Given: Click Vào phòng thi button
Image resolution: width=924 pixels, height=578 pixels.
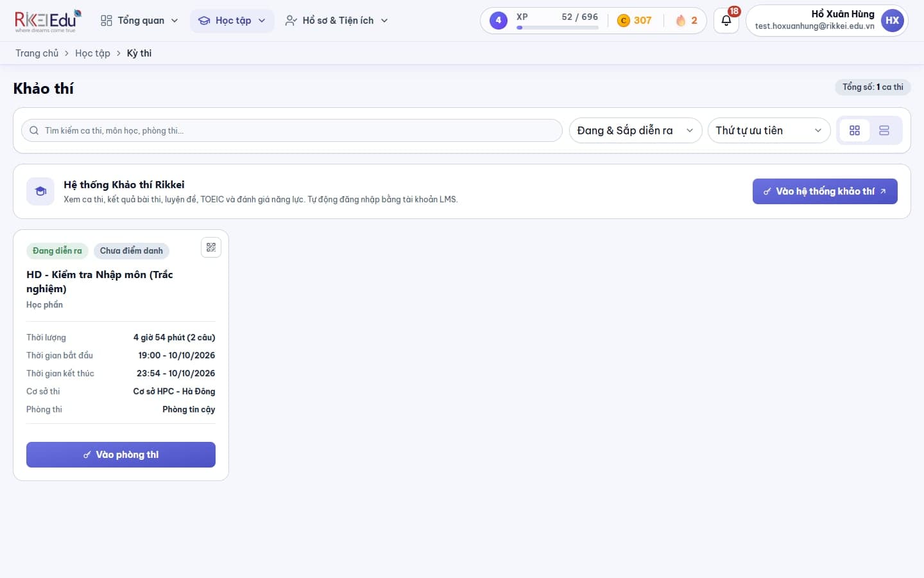Looking at the screenshot, I should coord(121,455).
